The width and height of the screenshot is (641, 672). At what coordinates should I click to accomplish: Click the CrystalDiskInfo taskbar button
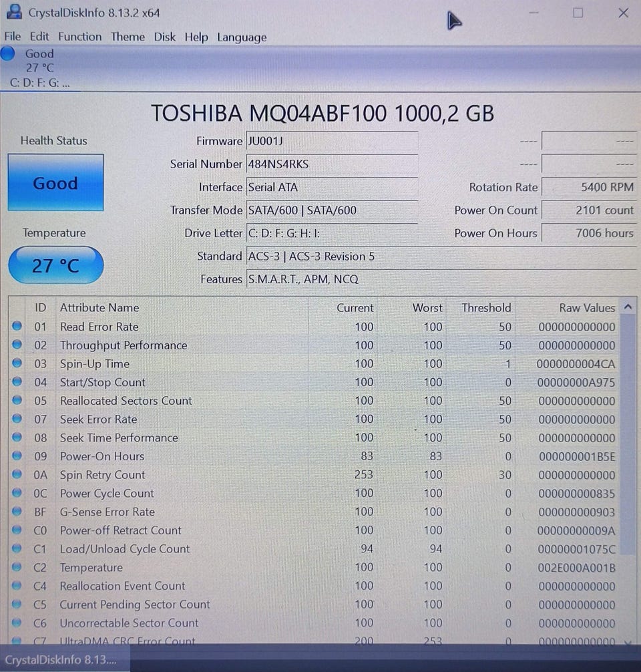point(64,659)
